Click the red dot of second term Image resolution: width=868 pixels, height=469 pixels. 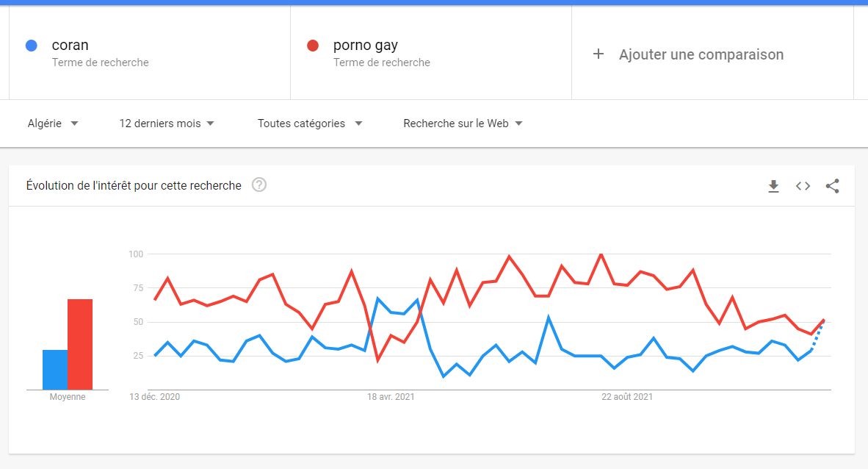[313, 46]
